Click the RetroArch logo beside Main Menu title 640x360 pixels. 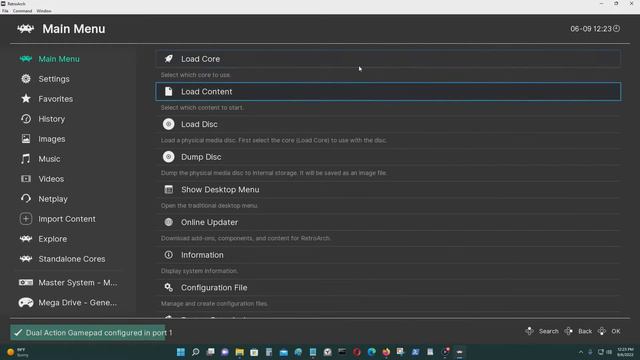[26, 29]
